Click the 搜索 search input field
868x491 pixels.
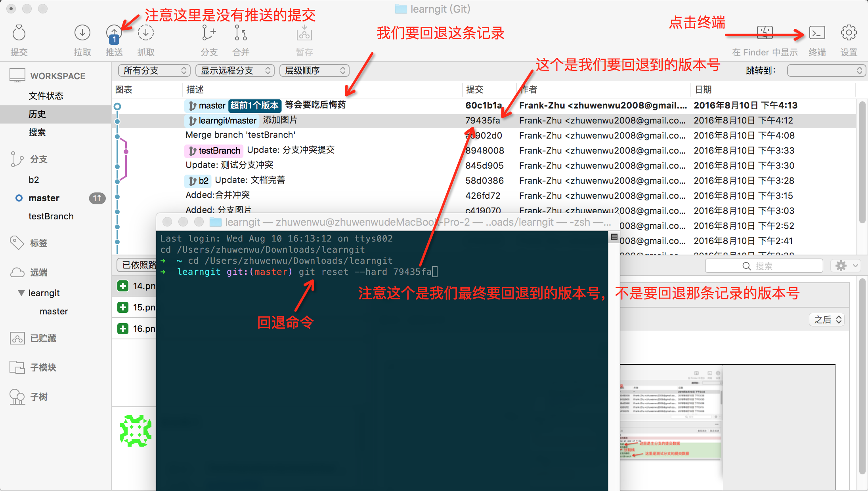pyautogui.click(x=764, y=266)
